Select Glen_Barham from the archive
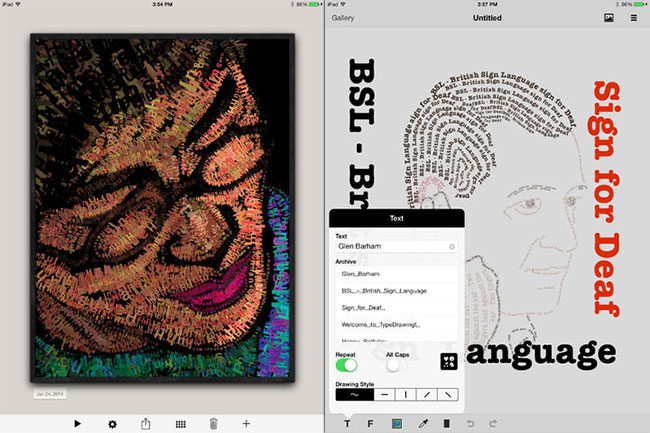Image resolution: width=650 pixels, height=433 pixels. click(x=397, y=274)
